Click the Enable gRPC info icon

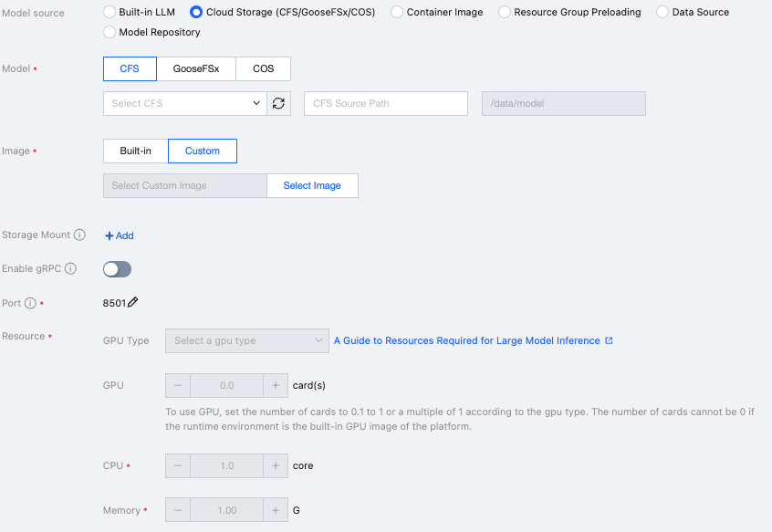(70, 269)
